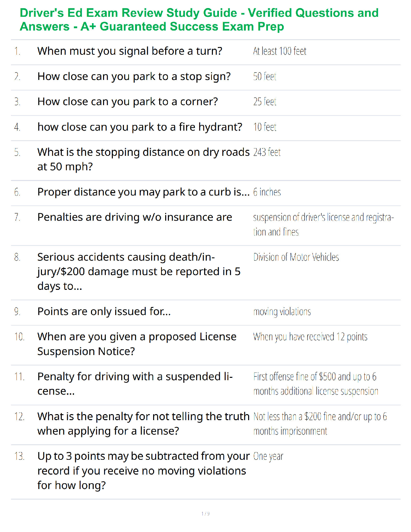Select question about parking near a stop sign
Viewport: 411px width, 532px height.
[x=134, y=77]
